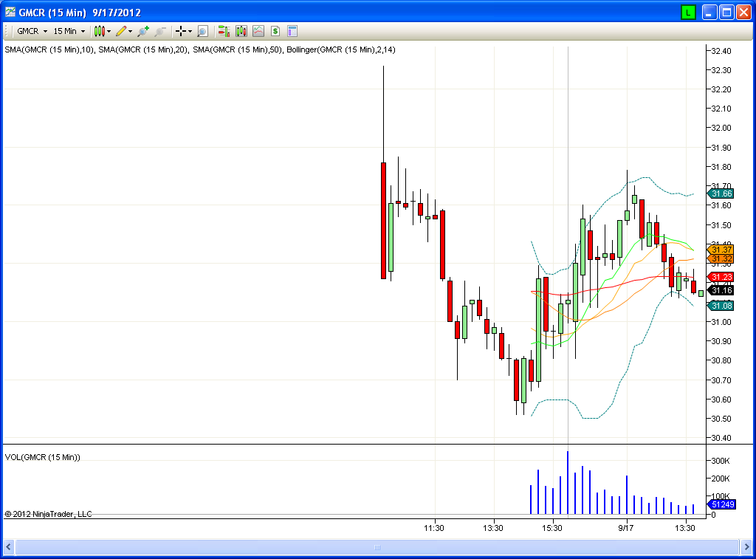Open the chart properties panel icon

click(292, 31)
